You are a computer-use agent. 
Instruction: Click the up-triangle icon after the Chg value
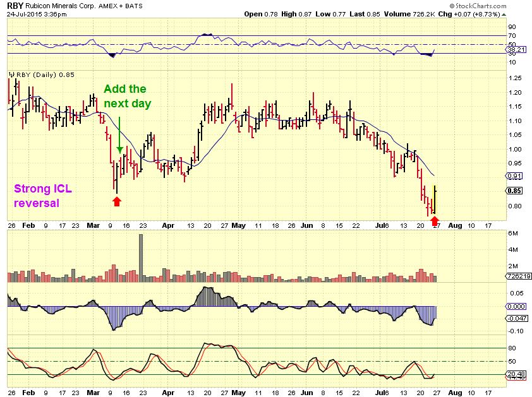pos(504,15)
